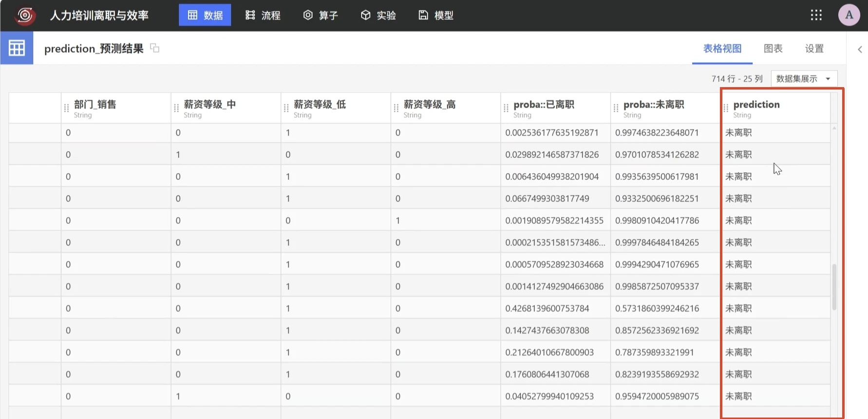
Task: Open the 数据集展示 dropdown
Action: pos(804,78)
